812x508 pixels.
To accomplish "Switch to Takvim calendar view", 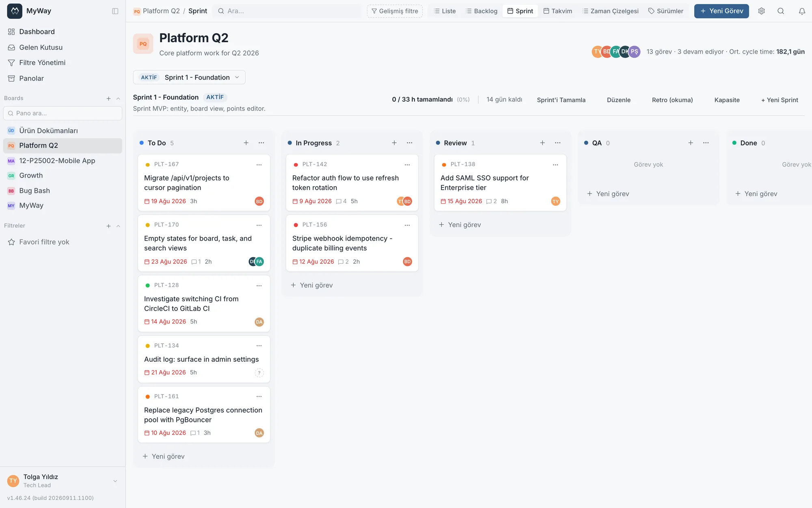I will point(558,11).
